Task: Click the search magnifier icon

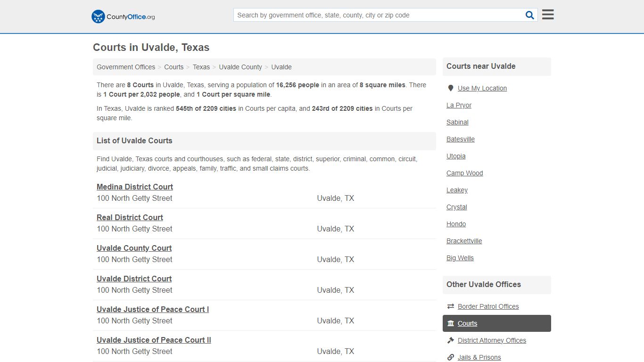Action: 530,15
